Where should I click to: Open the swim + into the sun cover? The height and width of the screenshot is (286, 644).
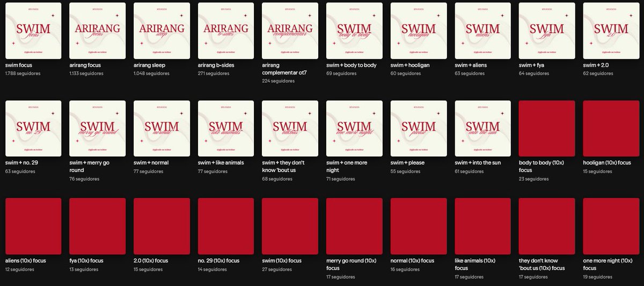point(482,128)
